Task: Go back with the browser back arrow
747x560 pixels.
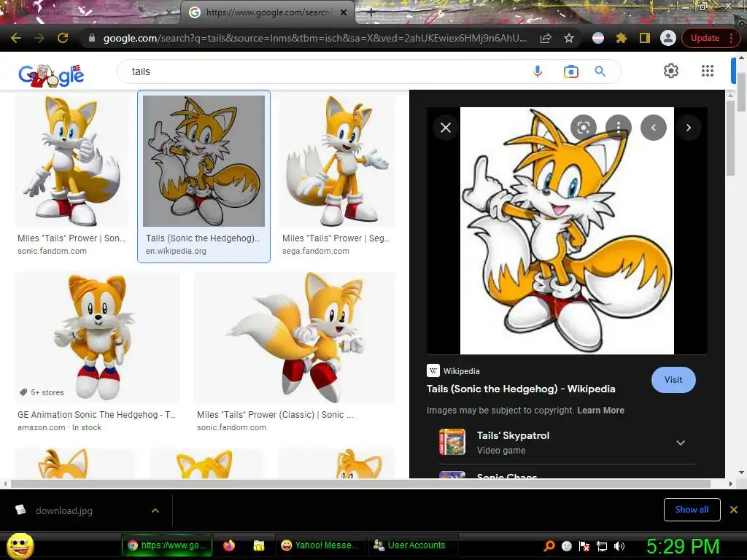Action: pyautogui.click(x=16, y=38)
